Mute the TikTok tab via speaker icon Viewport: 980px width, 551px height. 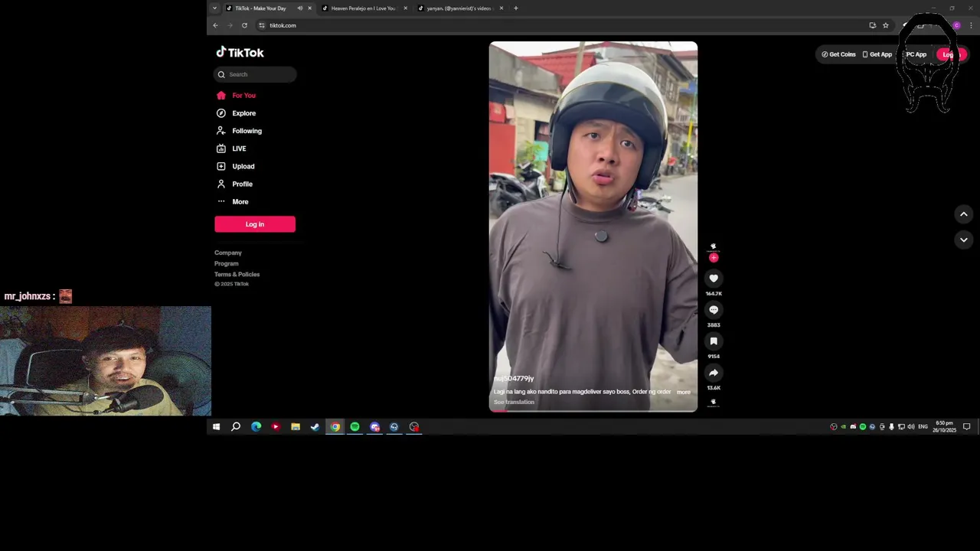[299, 8]
